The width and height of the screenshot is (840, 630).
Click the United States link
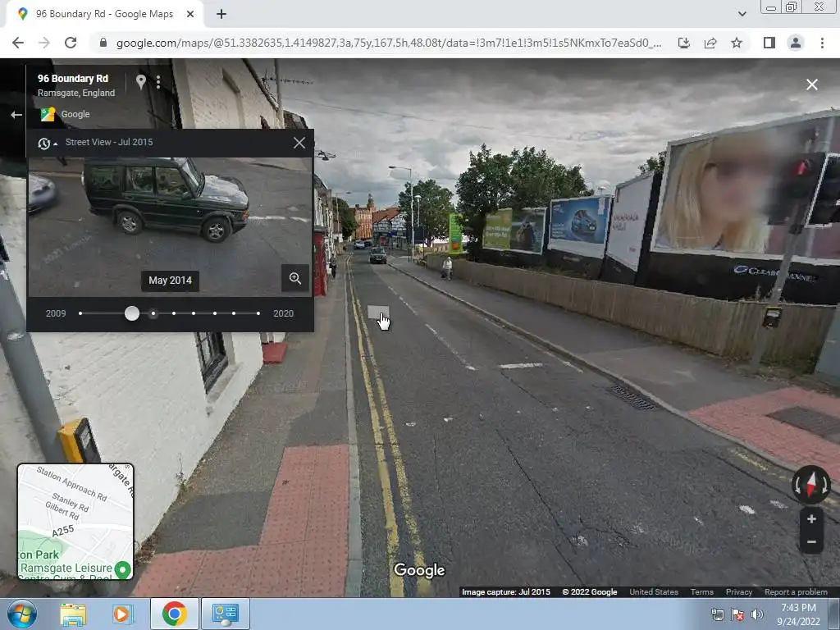654,592
